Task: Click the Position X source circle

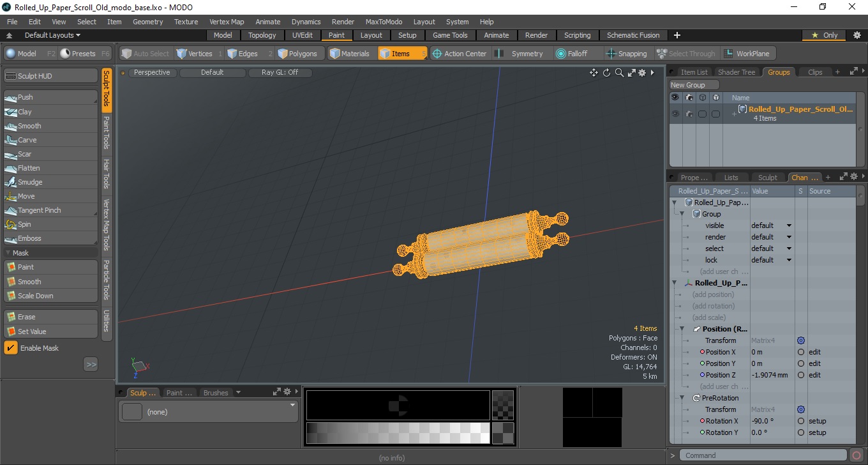Action: tap(801, 352)
